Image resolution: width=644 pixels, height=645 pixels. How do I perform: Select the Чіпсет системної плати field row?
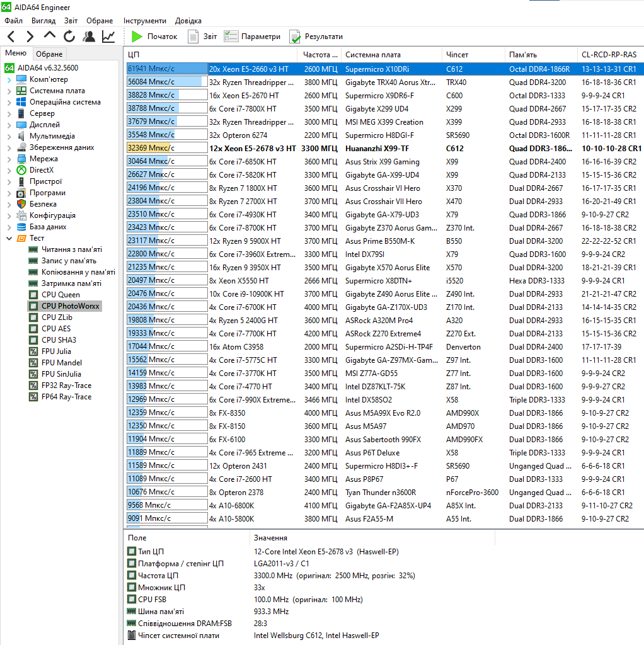pos(253,636)
